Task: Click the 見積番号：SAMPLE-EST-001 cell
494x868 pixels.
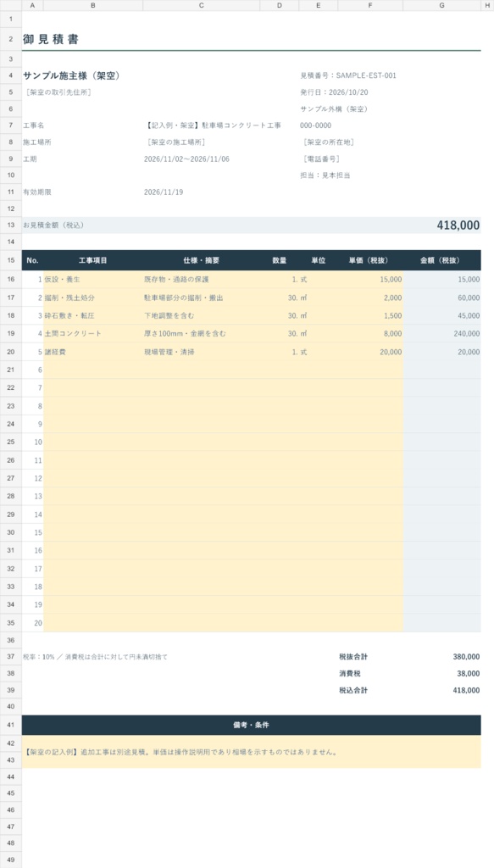Action: (x=348, y=75)
